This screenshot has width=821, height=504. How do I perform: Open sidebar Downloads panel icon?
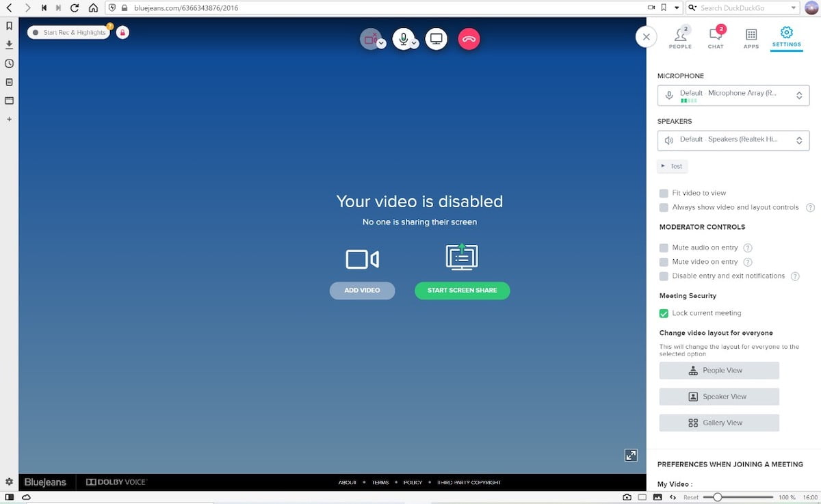point(9,44)
